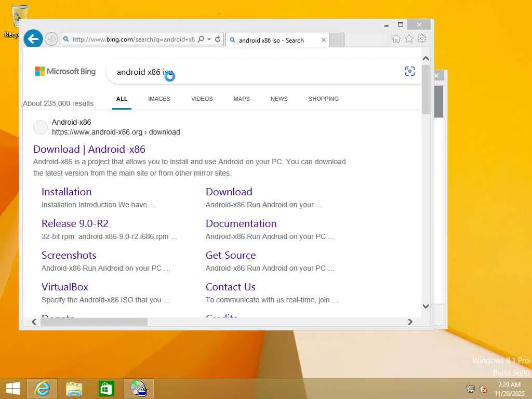This screenshot has width=532, height=399.
Task: Open the Release 9.0-R2 sublink
Action: [75, 223]
